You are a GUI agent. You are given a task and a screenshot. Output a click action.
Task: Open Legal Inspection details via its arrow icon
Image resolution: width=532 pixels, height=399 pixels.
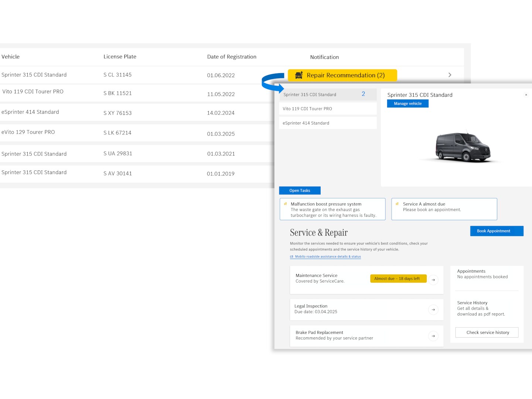(433, 310)
